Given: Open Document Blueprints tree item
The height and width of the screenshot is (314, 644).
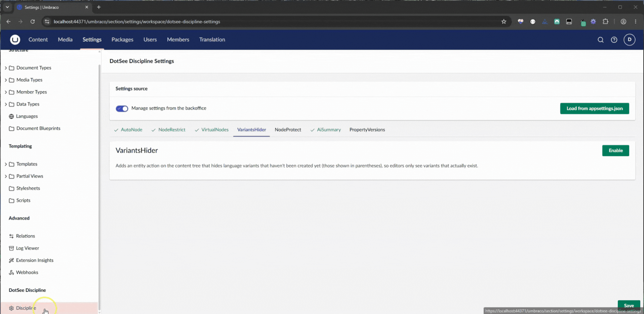Looking at the screenshot, I should (38, 128).
